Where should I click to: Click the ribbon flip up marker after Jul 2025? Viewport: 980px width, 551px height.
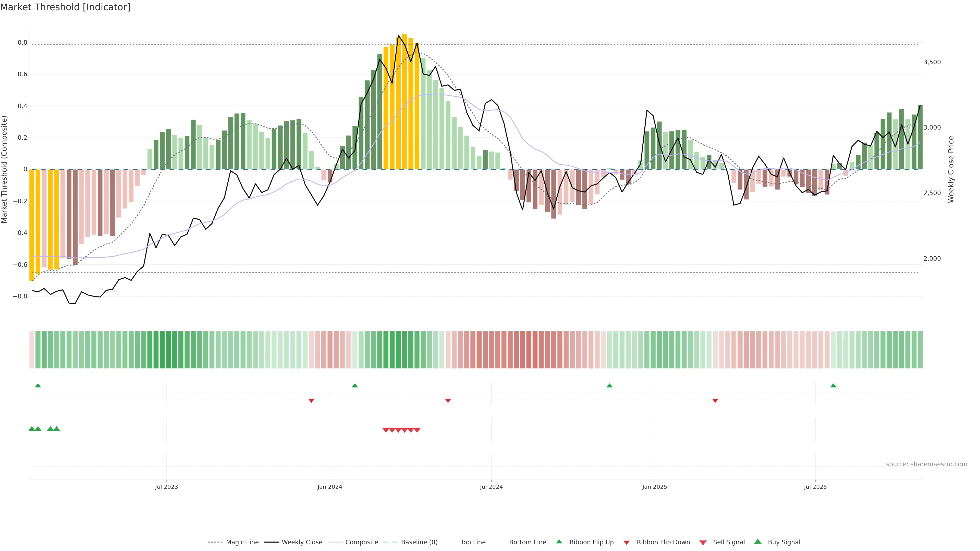(833, 386)
